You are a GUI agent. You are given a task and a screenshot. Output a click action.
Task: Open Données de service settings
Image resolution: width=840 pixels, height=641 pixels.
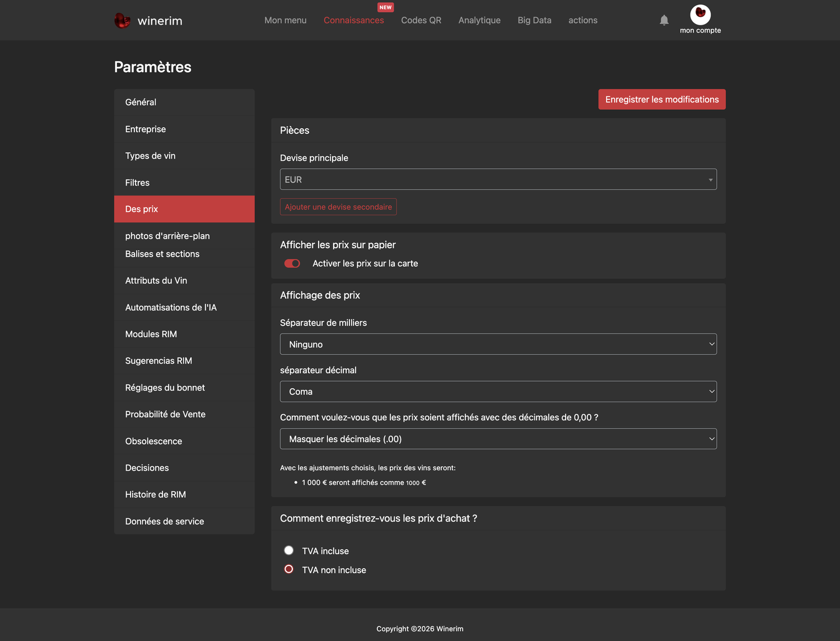pyautogui.click(x=184, y=521)
